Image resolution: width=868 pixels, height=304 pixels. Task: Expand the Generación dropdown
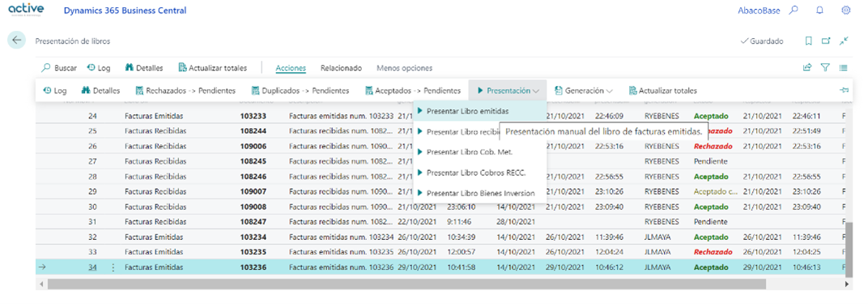(x=584, y=90)
